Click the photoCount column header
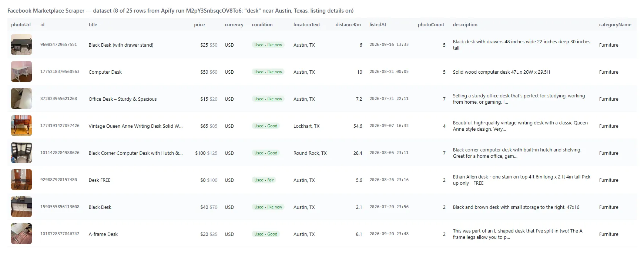Image resolution: width=644 pixels, height=254 pixels. coord(431,24)
